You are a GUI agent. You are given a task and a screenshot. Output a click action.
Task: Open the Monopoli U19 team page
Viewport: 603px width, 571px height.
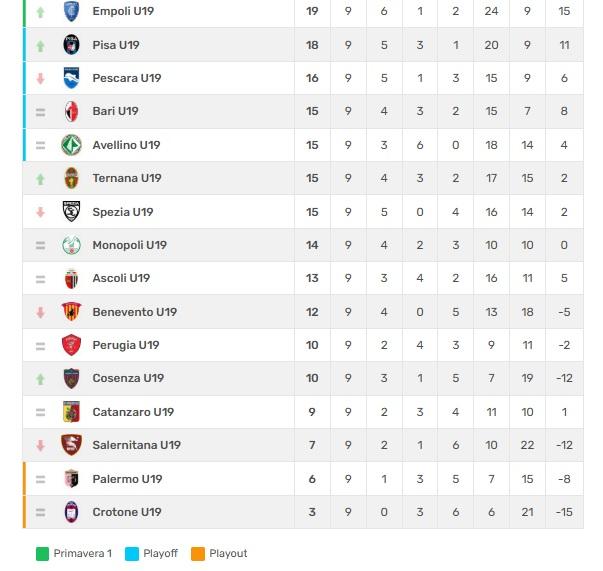click(x=129, y=245)
